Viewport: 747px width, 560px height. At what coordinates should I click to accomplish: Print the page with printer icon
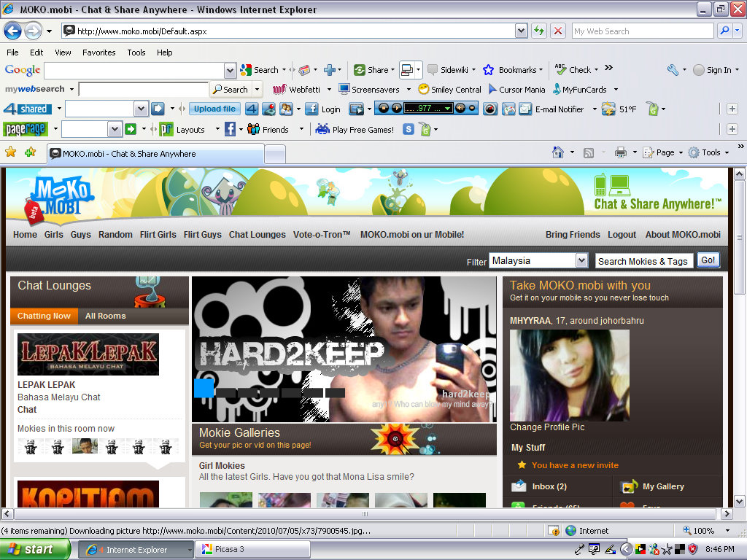620,152
